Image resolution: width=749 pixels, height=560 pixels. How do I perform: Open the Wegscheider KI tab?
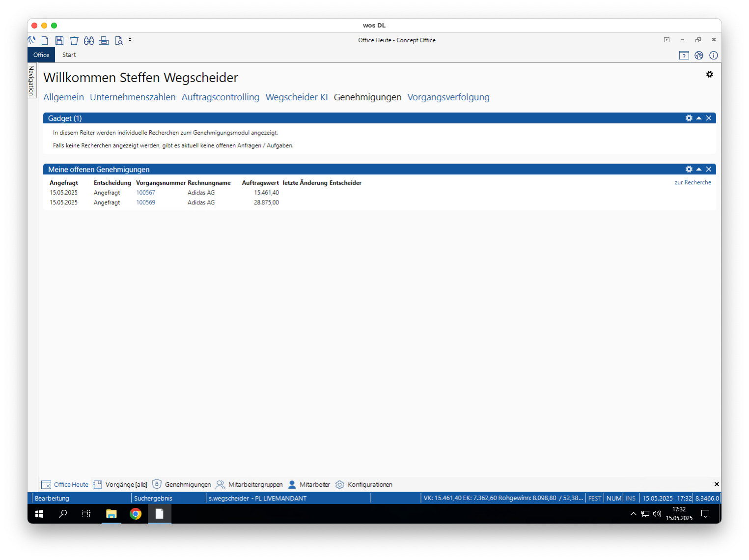click(297, 97)
